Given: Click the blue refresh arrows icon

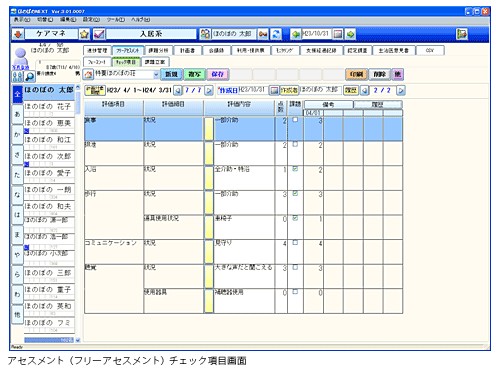Looking at the screenshot, I should pos(276,34).
